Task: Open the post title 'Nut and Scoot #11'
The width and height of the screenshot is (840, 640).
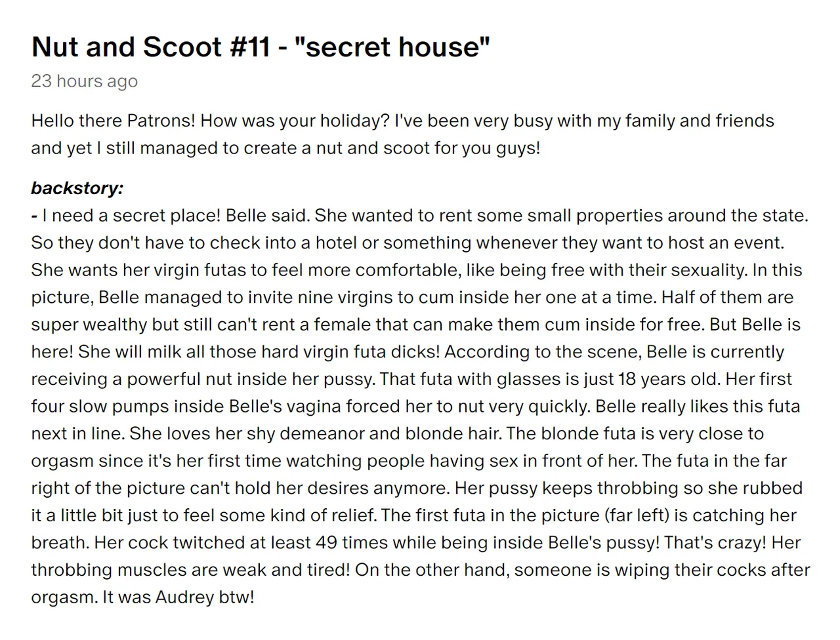Action: tap(150, 47)
